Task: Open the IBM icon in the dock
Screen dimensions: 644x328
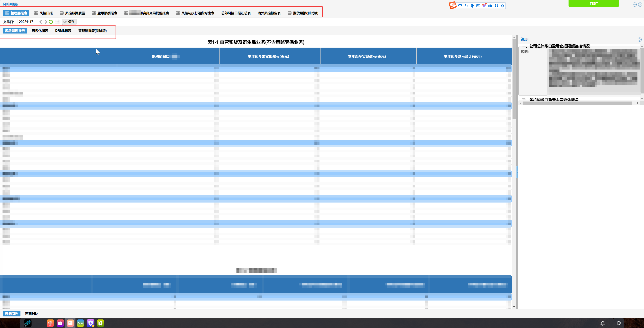Action: (x=28, y=323)
